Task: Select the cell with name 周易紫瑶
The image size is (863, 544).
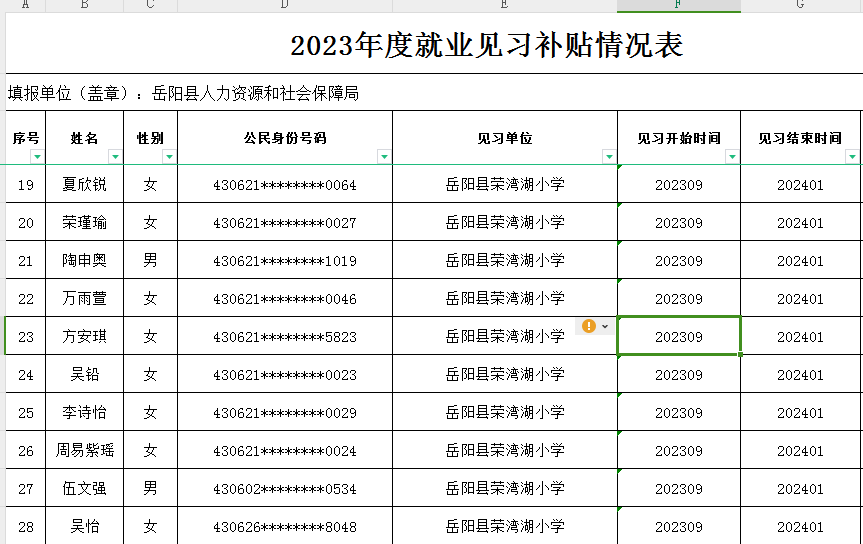Action: click(84, 451)
